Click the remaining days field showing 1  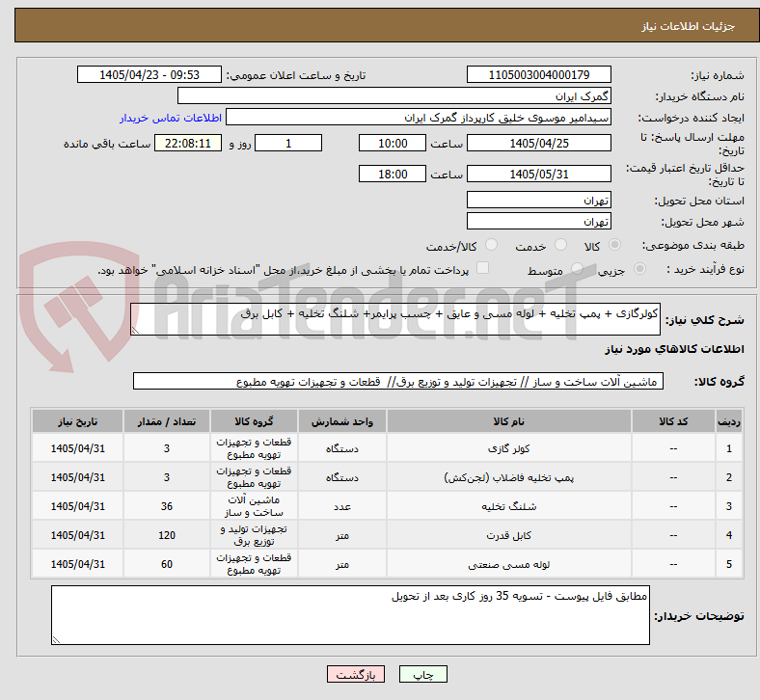coord(288,143)
